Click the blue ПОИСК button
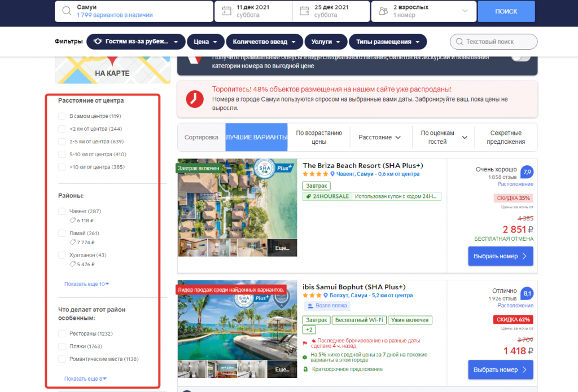Screen dimensions: 578x392 pos(506,11)
